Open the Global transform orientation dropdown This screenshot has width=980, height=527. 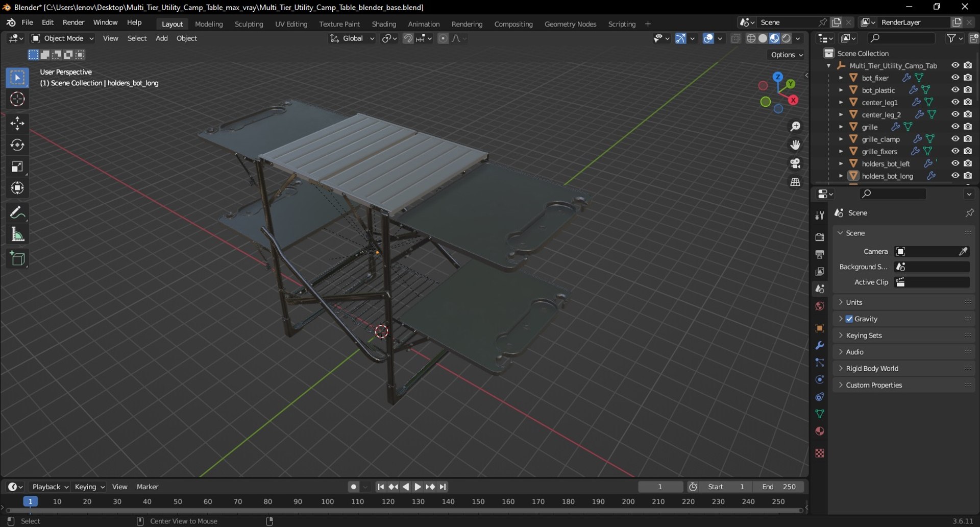pos(352,38)
